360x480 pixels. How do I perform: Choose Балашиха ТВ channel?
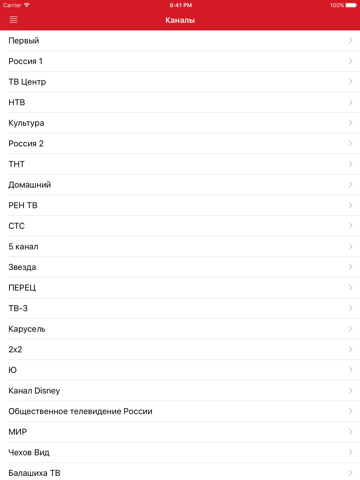coord(180,473)
